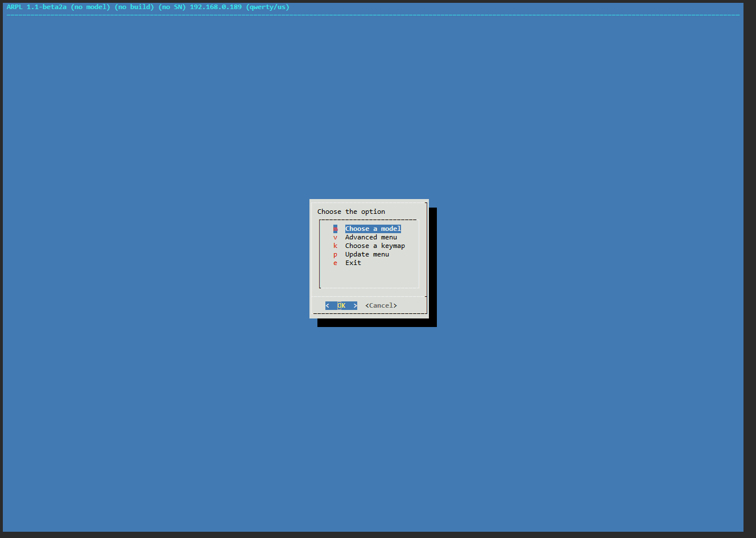This screenshot has width=756, height=538.
Task: Select the highlighted 'Choose a model' option
Action: pyautogui.click(x=373, y=229)
